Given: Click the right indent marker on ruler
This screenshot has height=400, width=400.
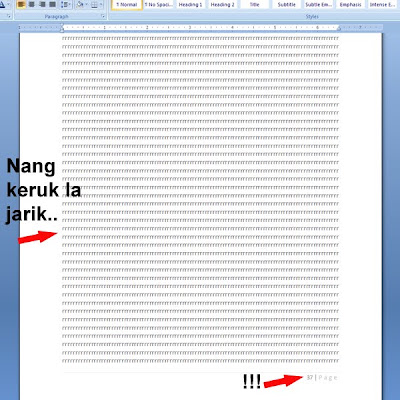Looking at the screenshot, I should [339, 29].
